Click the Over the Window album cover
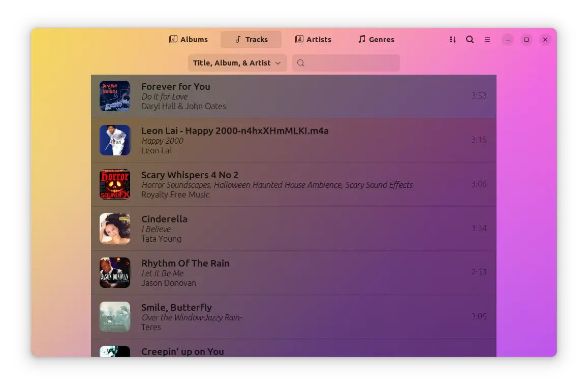 tap(115, 317)
